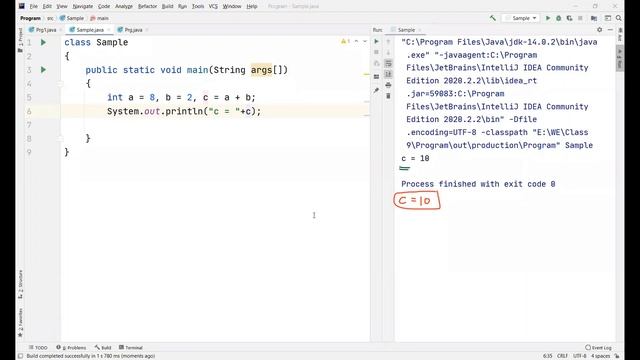Click src in the breadcrumb bar
Viewport: 640px width, 360px height.
point(50,18)
